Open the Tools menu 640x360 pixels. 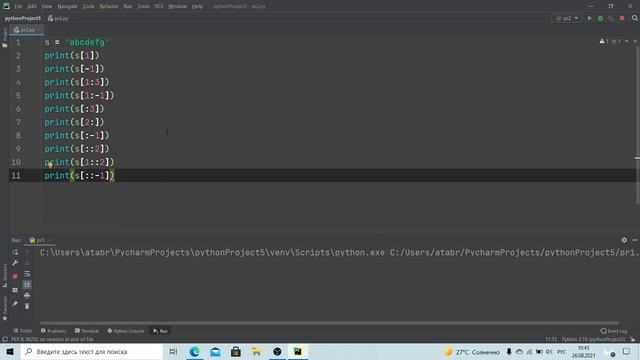[x=143, y=6]
